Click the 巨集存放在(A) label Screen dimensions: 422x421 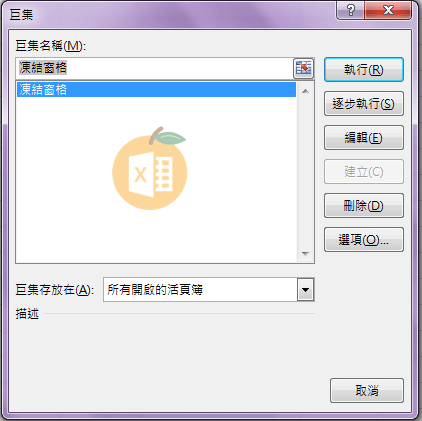click(x=55, y=290)
